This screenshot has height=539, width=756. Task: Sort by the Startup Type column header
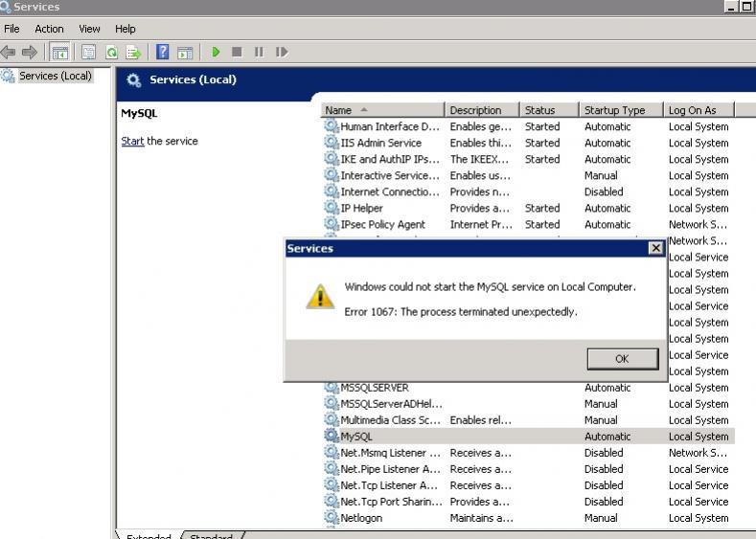click(x=621, y=110)
